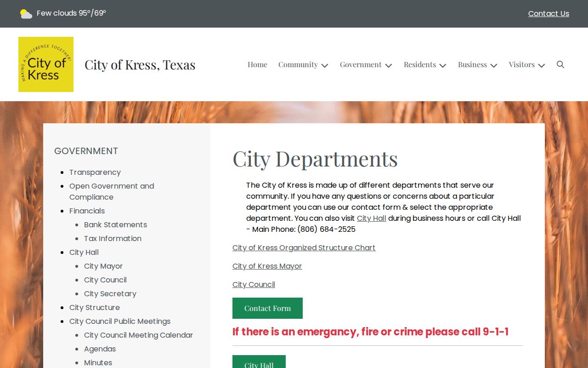Go to the Home page
588x368 pixels.
click(257, 64)
